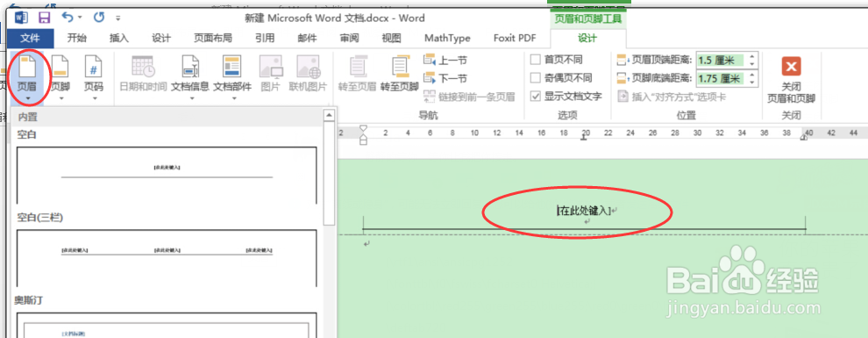Screen dimensions: 868x338
Task: Switch to the 开始 tab
Action: tap(77, 38)
